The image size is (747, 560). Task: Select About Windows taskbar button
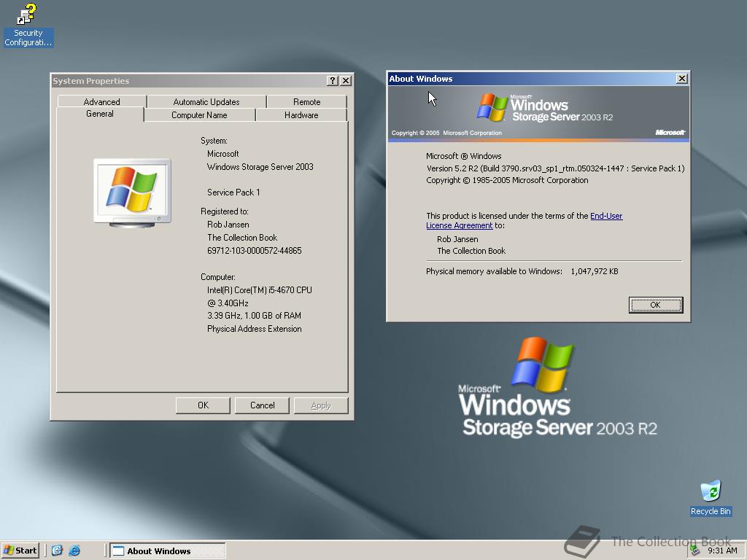pos(168,551)
